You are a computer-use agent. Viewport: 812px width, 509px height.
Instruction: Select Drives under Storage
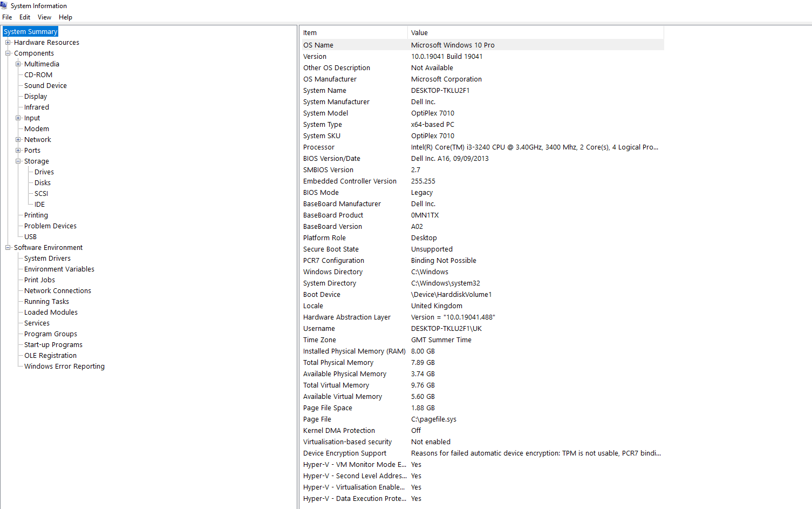(x=44, y=172)
